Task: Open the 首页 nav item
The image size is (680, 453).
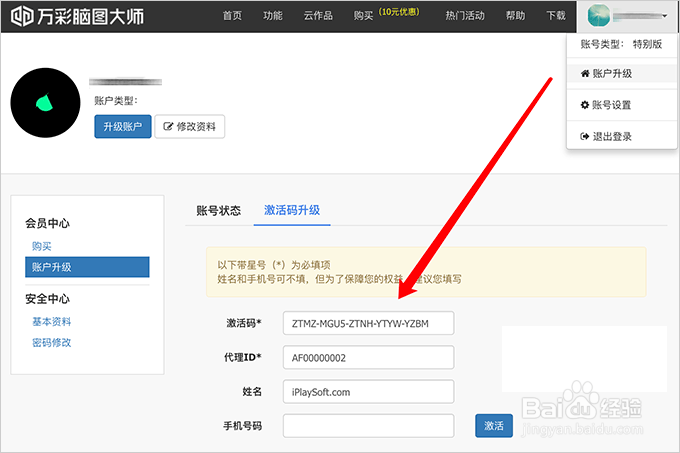Action: (x=232, y=16)
